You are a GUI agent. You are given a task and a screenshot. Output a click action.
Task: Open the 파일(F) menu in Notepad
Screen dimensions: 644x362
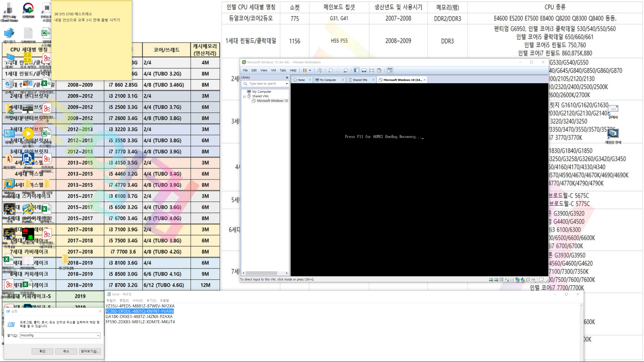(111, 300)
